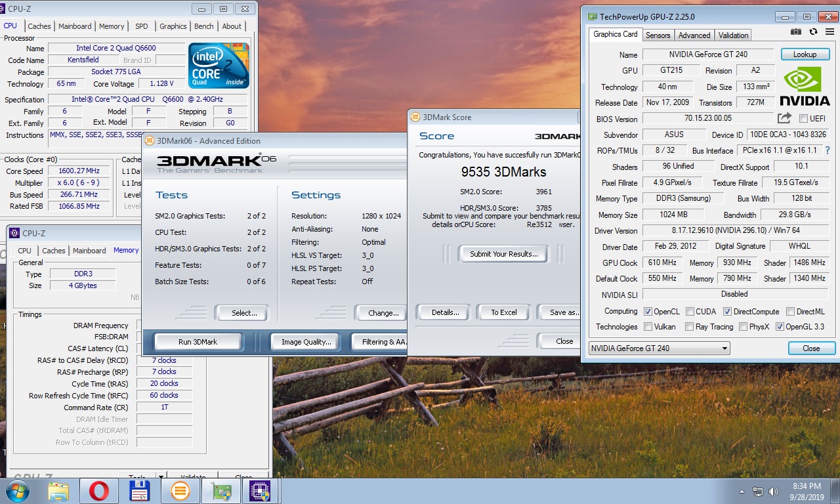Open Opera browser from the taskbar
Screen dimensions: 840x504
(x=99, y=491)
